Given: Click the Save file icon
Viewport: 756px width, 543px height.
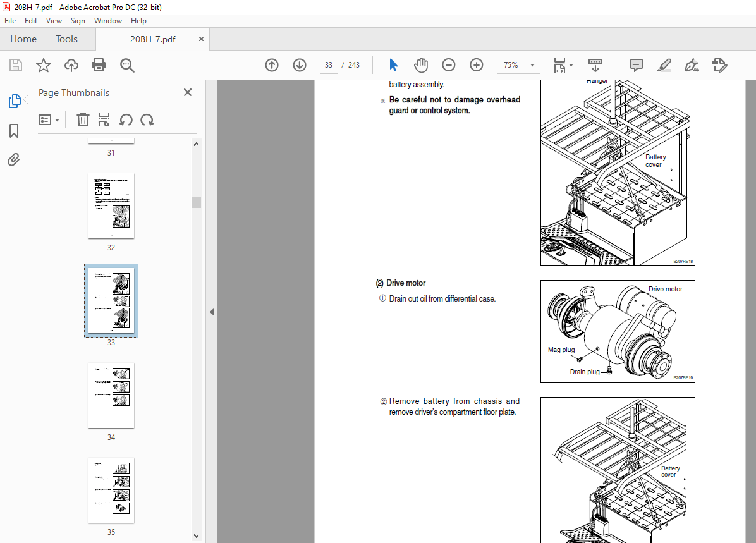Looking at the screenshot, I should (x=16, y=65).
